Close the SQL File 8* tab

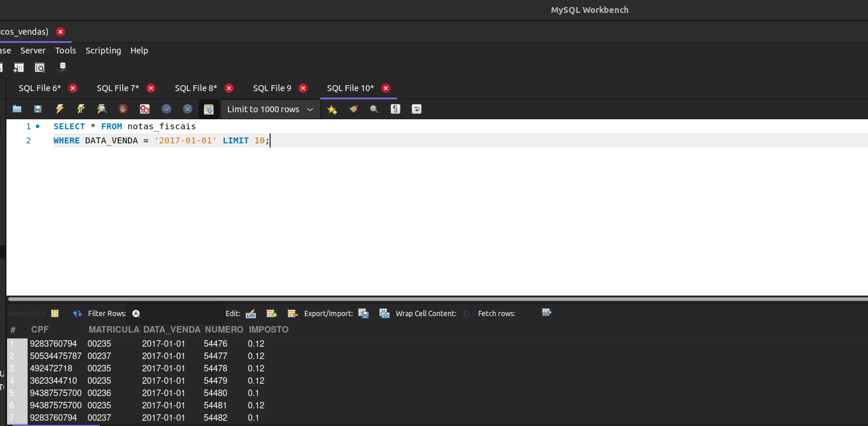(x=229, y=88)
